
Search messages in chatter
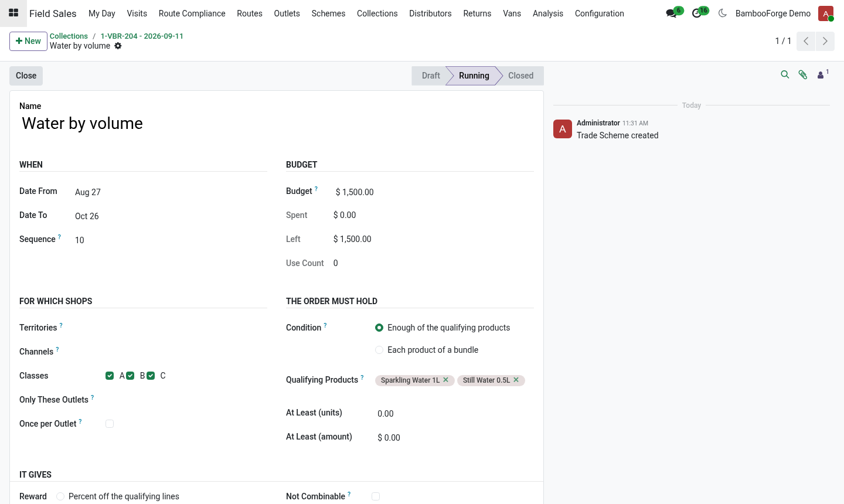[785, 74]
